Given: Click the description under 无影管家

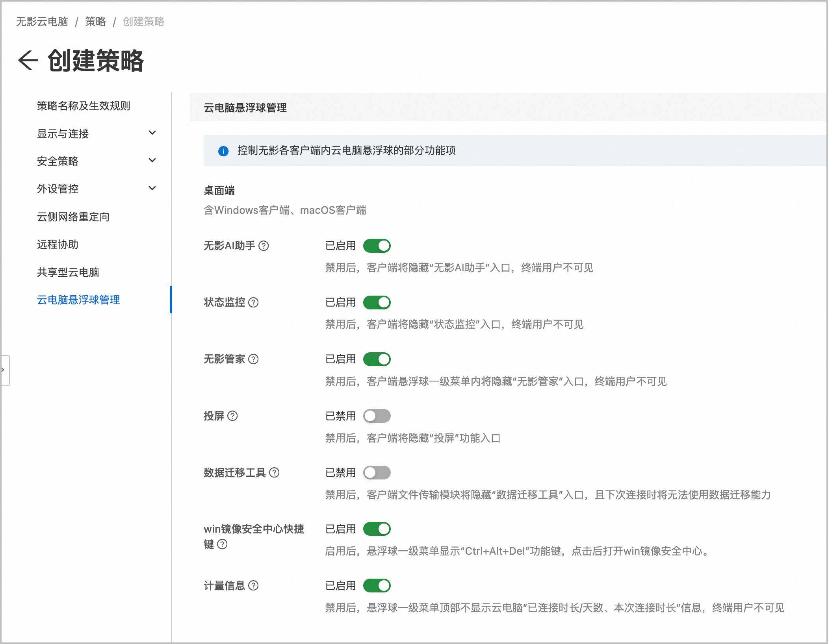Looking at the screenshot, I should coord(496,381).
